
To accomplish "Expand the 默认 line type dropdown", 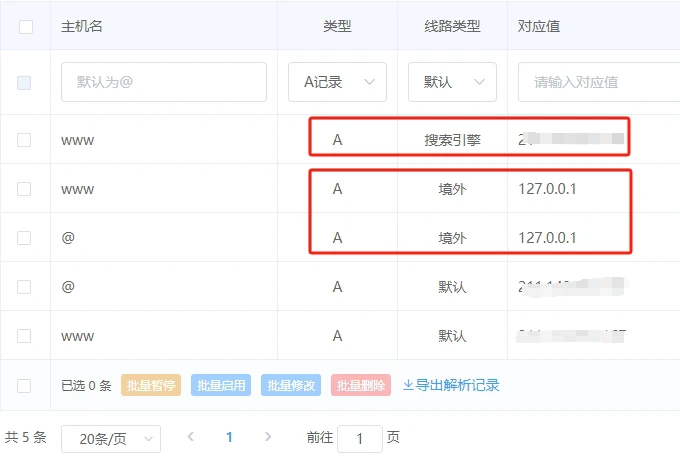I will pos(452,82).
